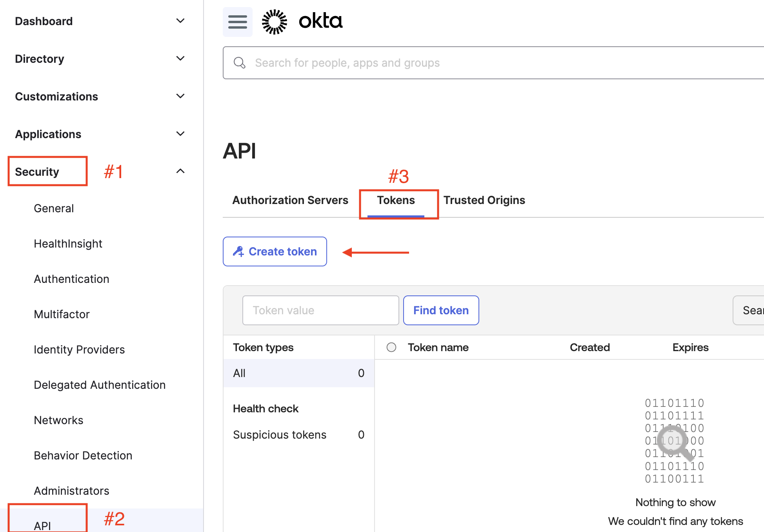
Task: Open the Dashboard menu item
Action: 44,21
